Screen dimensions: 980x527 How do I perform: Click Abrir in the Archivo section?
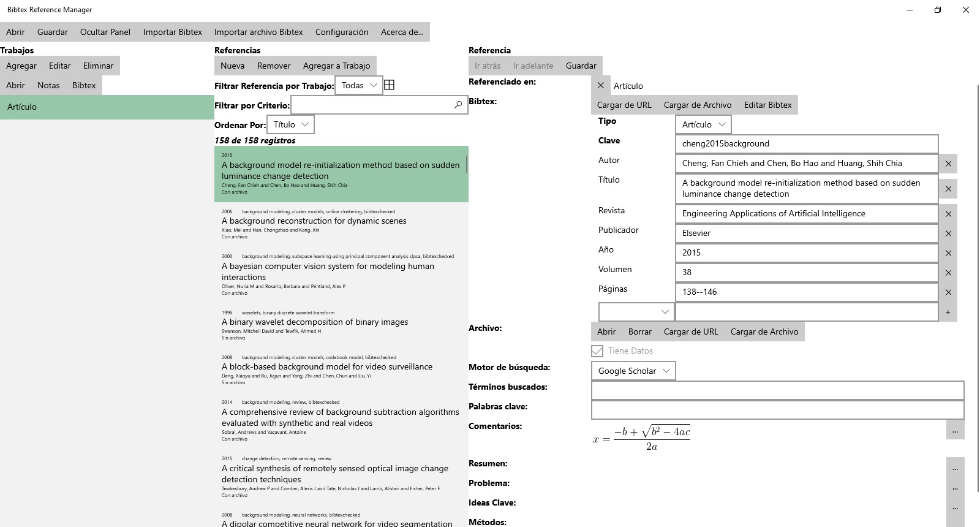point(606,332)
